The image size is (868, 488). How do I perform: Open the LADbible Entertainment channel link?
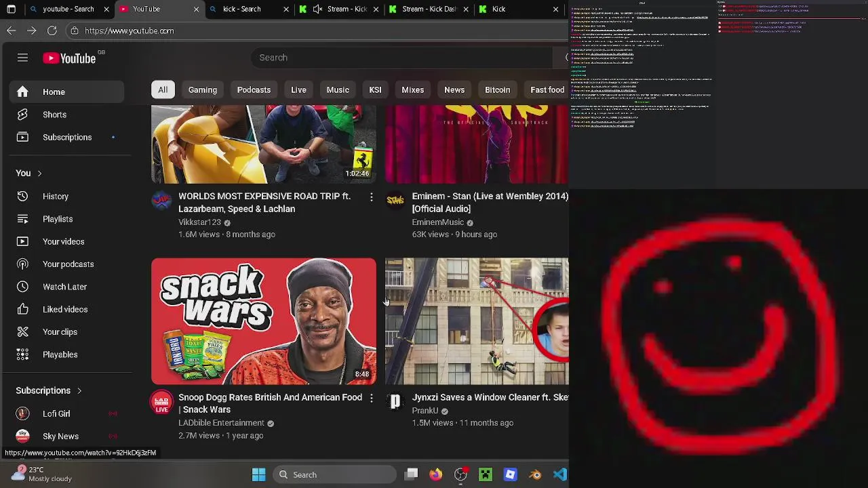coord(221,423)
